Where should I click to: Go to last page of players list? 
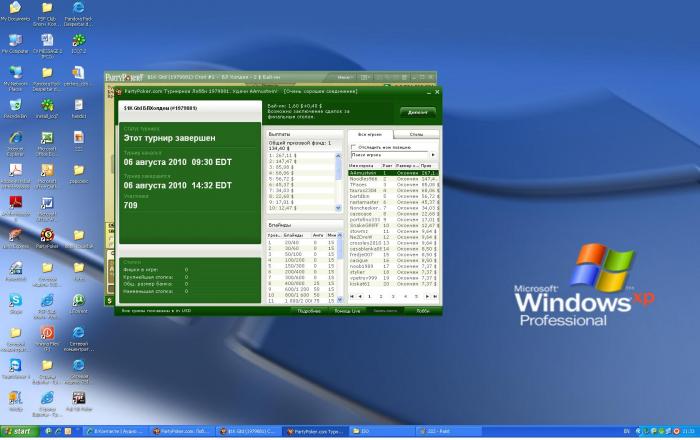point(435,296)
